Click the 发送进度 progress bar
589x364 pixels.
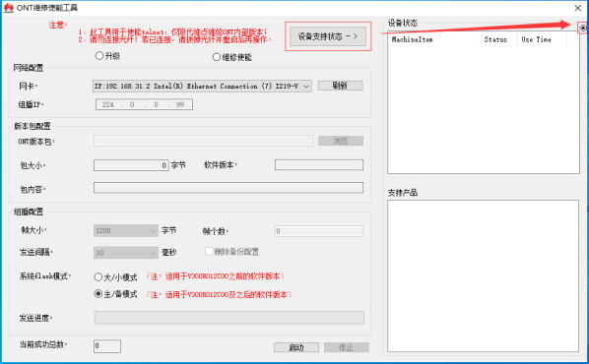(x=229, y=318)
